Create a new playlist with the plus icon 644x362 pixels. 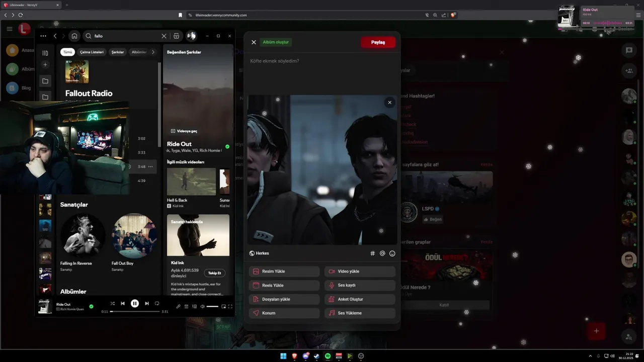coord(45,64)
